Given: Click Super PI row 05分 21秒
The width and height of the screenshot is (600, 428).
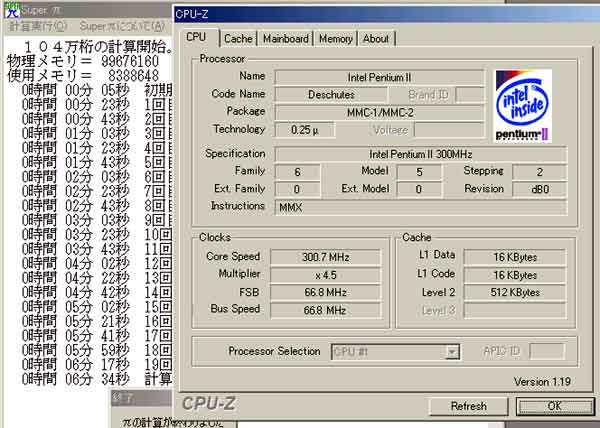Looking at the screenshot, I should click(97, 321).
